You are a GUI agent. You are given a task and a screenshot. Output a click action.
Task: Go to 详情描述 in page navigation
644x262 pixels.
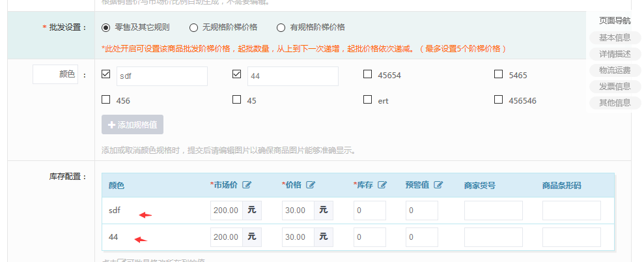point(615,54)
